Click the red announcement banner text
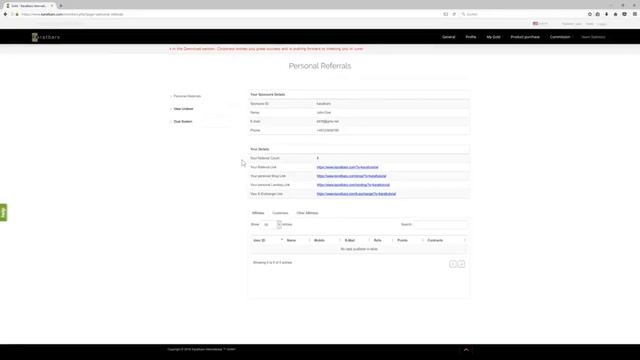 tap(267, 49)
